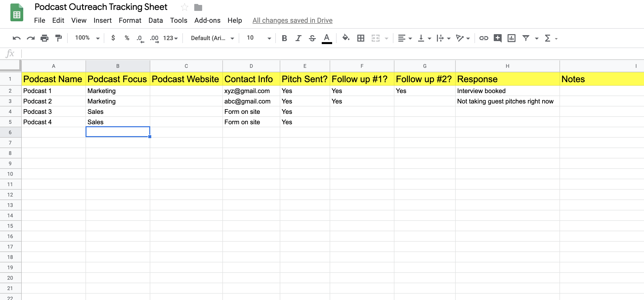Image resolution: width=644 pixels, height=300 pixels.
Task: Star the document
Action: click(x=184, y=7)
